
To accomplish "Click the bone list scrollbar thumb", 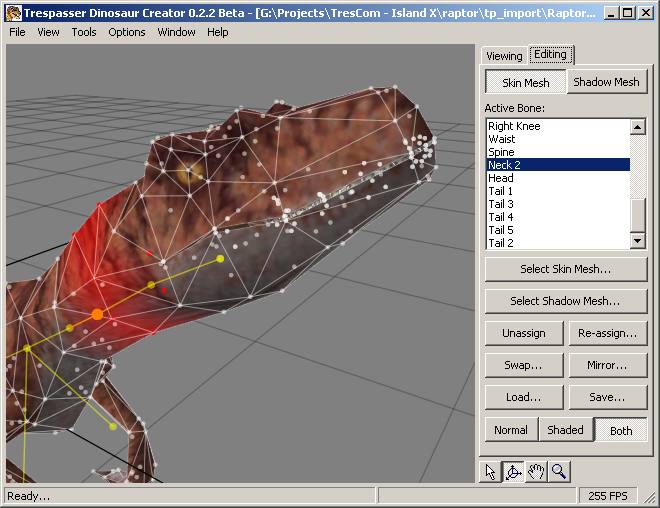I will coord(638,215).
